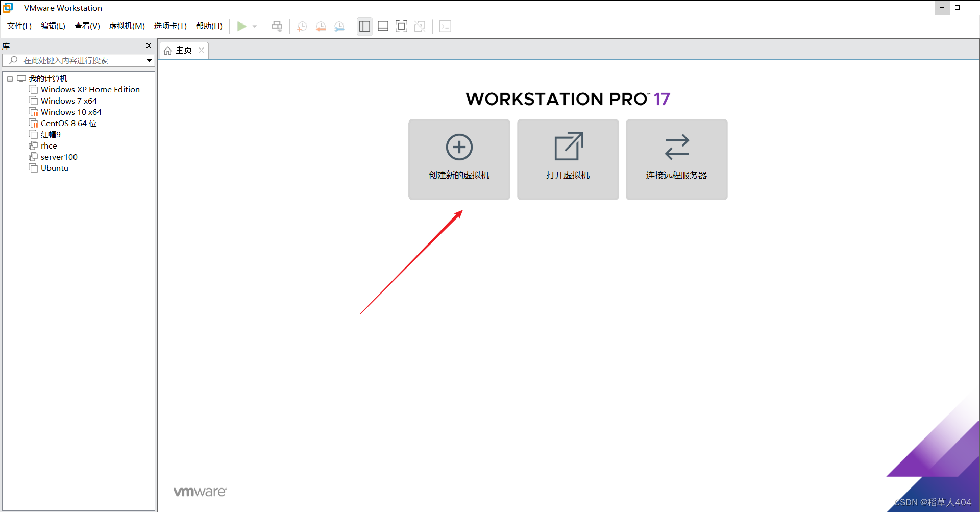The height and width of the screenshot is (512, 980).
Task: Select the rhce virtual machine
Action: tap(49, 146)
